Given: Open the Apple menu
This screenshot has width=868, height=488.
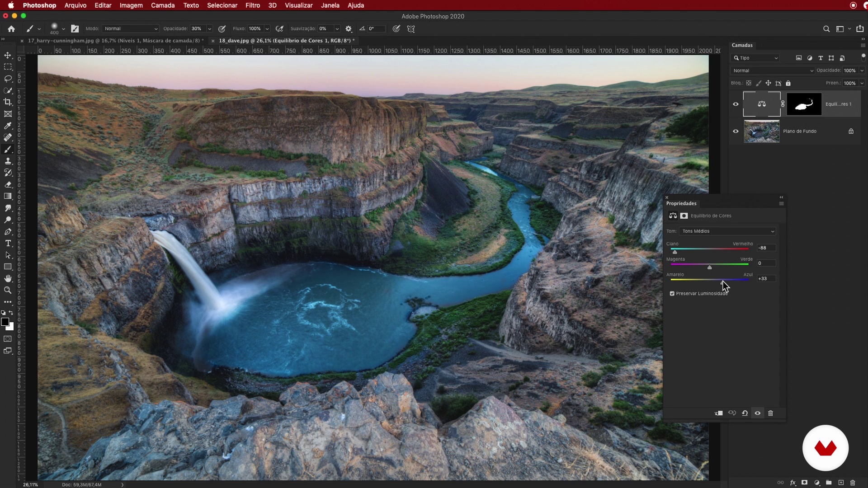Looking at the screenshot, I should point(11,5).
